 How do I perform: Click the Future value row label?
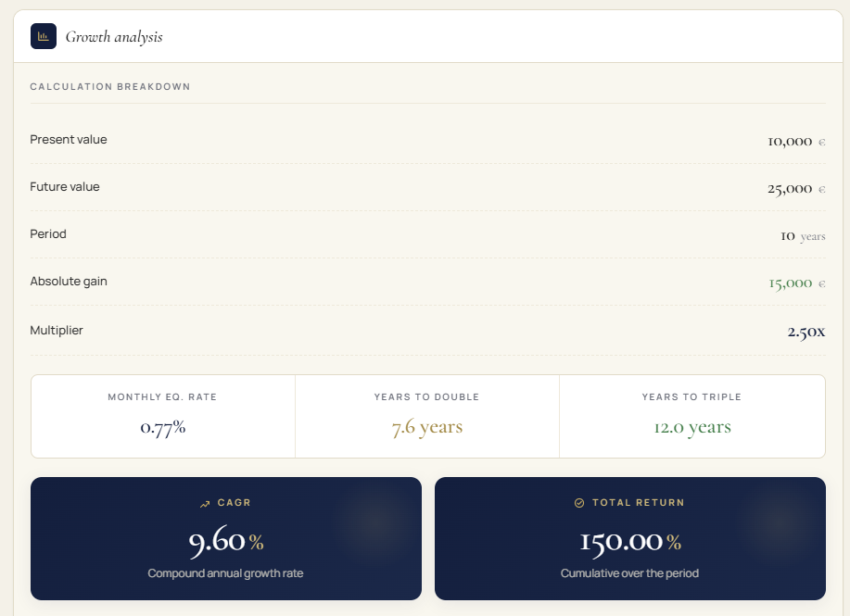65,187
